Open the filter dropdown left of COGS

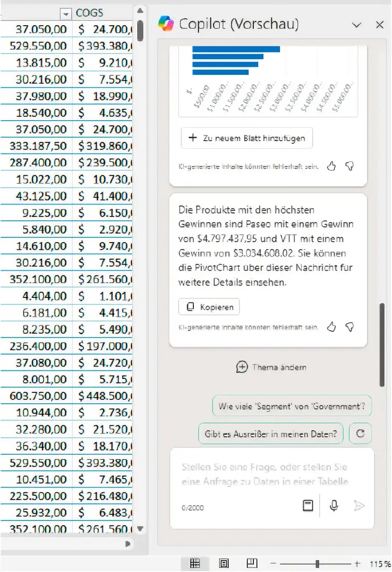click(66, 13)
